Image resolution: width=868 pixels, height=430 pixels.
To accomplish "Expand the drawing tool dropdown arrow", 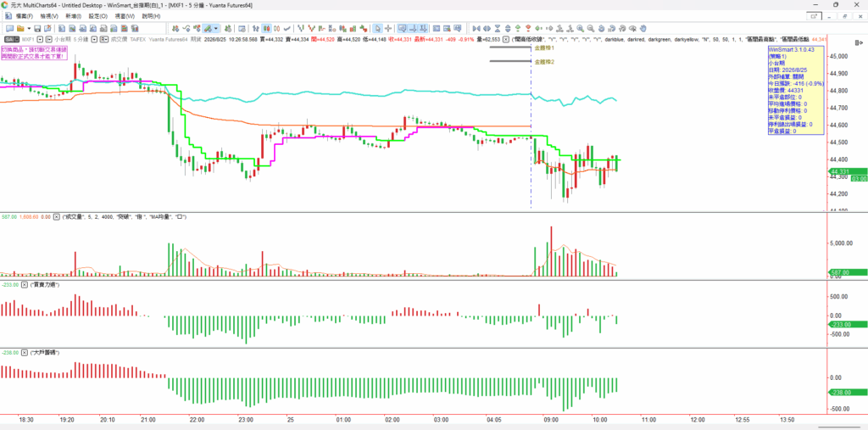I will pyautogui.click(x=216, y=28).
